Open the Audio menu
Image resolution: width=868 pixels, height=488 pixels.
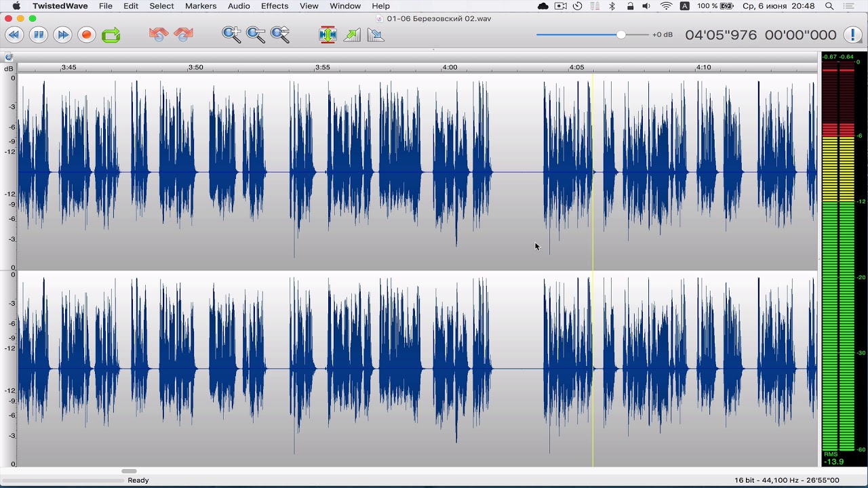pos(239,6)
